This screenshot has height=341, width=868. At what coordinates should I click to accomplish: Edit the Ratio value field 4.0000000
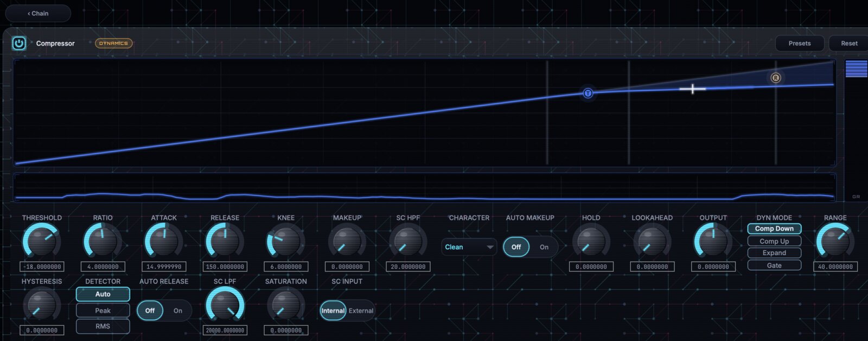[103, 267]
